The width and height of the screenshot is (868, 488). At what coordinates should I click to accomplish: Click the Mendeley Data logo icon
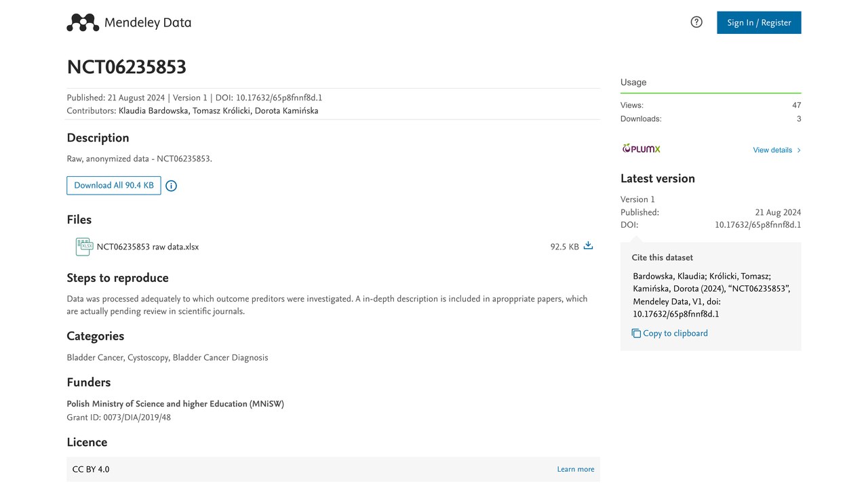tap(83, 22)
